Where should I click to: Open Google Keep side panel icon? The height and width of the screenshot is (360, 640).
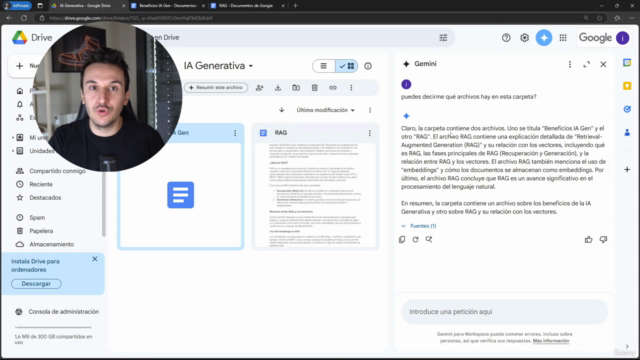(627, 86)
